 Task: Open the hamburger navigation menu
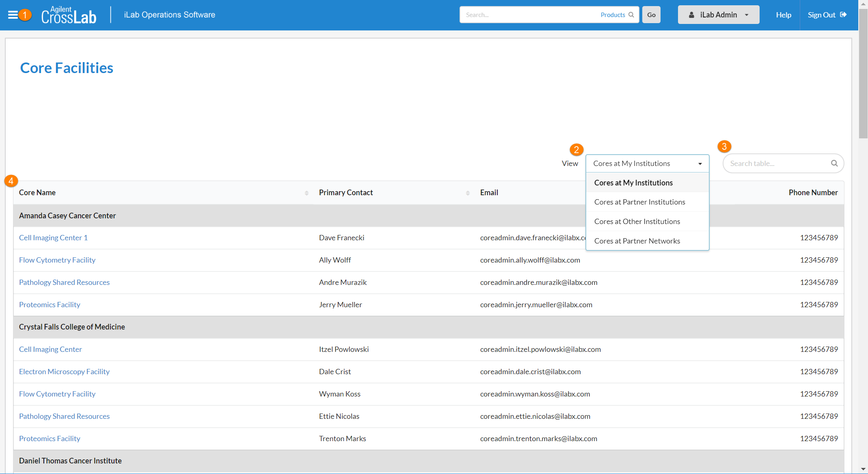13,15
